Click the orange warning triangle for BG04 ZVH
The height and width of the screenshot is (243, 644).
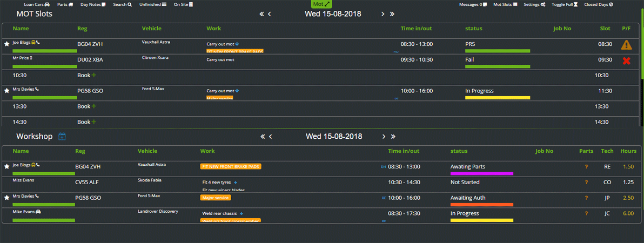626,45
